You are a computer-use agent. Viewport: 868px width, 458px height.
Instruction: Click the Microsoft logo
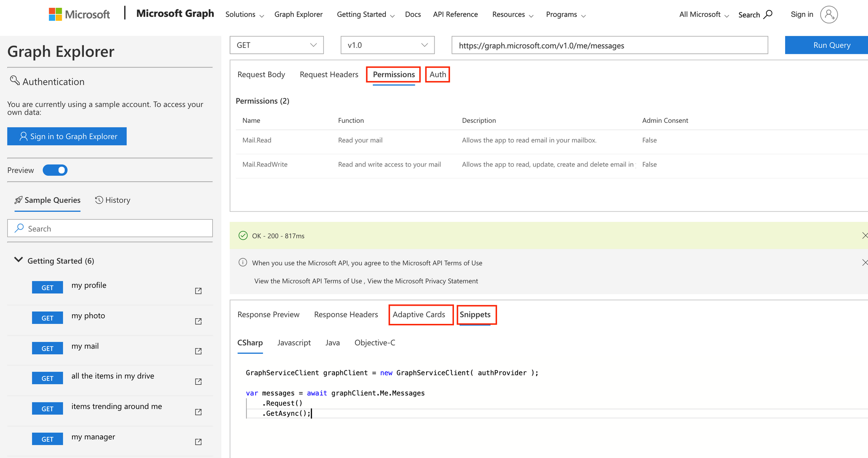(79, 14)
